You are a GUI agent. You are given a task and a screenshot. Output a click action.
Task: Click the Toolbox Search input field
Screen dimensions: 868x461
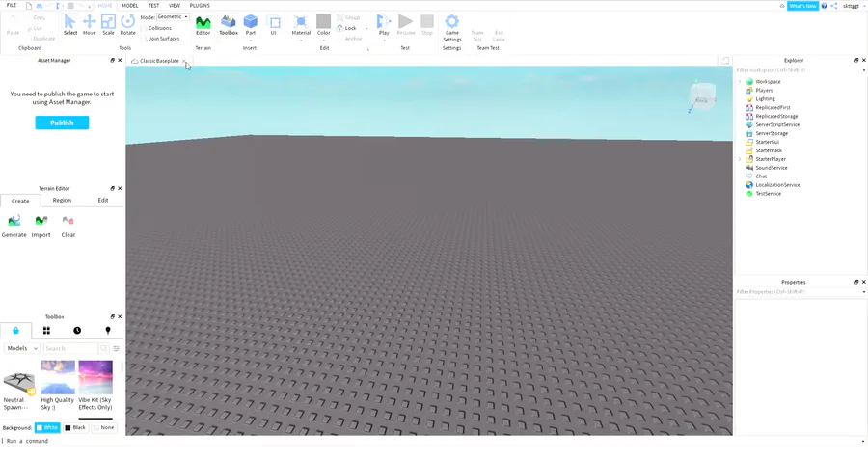pyautogui.click(x=70, y=348)
